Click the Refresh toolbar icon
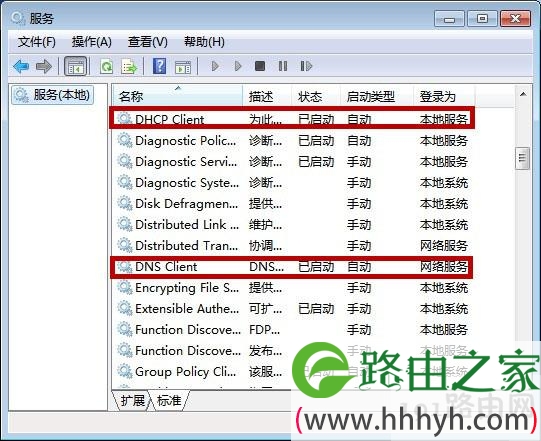The height and width of the screenshot is (441, 541). click(x=106, y=66)
